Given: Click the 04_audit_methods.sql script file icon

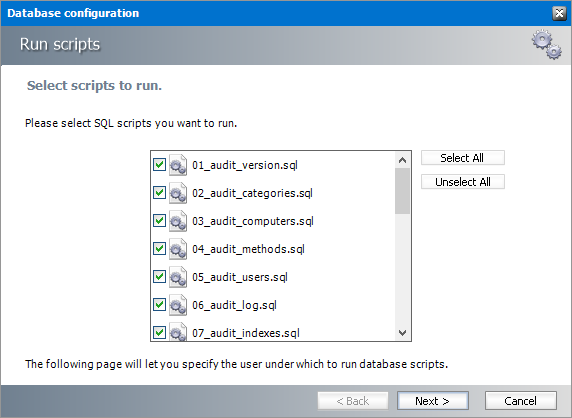Looking at the screenshot, I should 178,249.
